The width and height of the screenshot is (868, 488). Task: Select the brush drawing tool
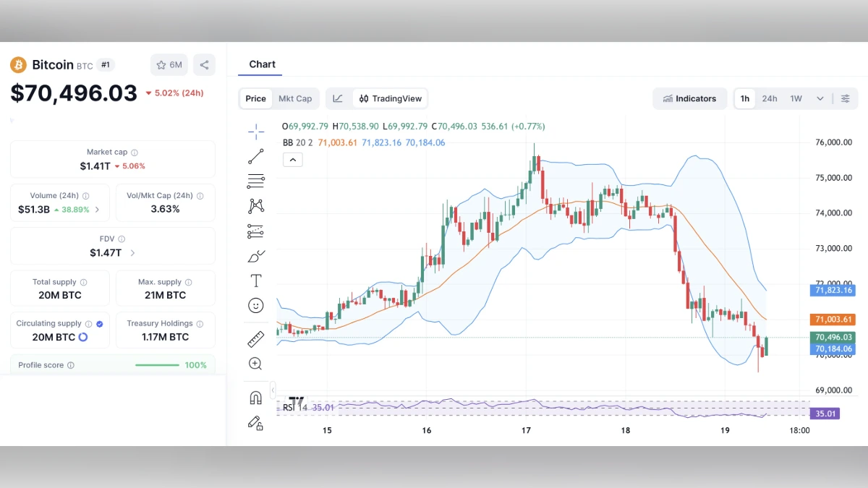click(x=255, y=255)
